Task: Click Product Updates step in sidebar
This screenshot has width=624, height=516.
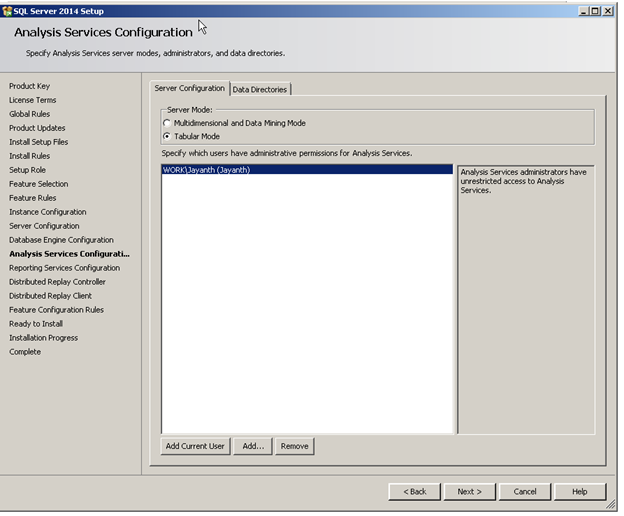Action: coord(37,128)
